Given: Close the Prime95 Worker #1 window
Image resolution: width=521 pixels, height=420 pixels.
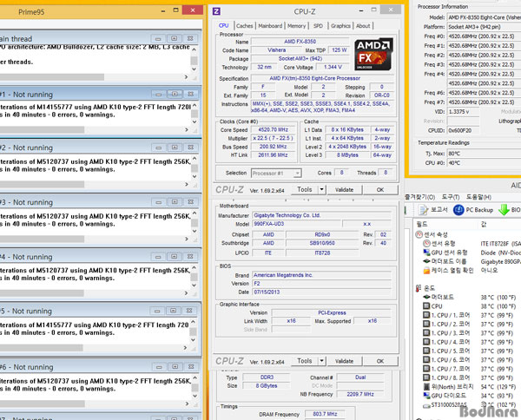Looking at the screenshot, I should [190, 95].
